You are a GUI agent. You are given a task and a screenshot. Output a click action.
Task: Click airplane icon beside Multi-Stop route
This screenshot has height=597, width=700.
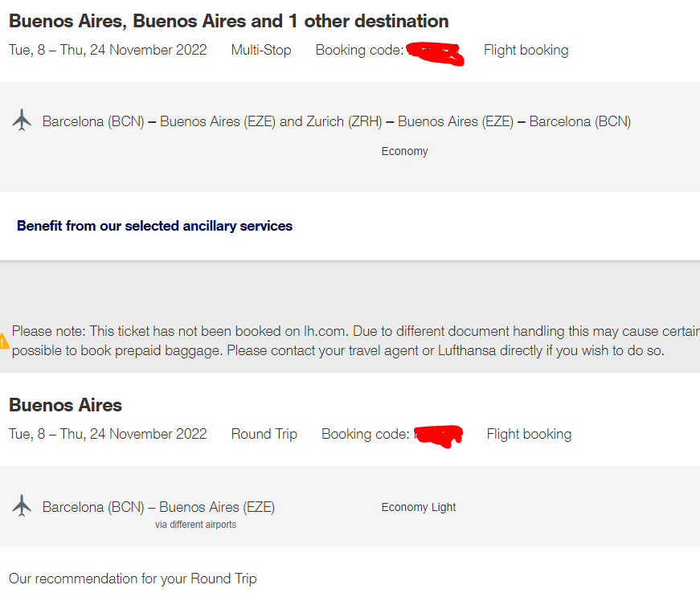click(x=22, y=120)
